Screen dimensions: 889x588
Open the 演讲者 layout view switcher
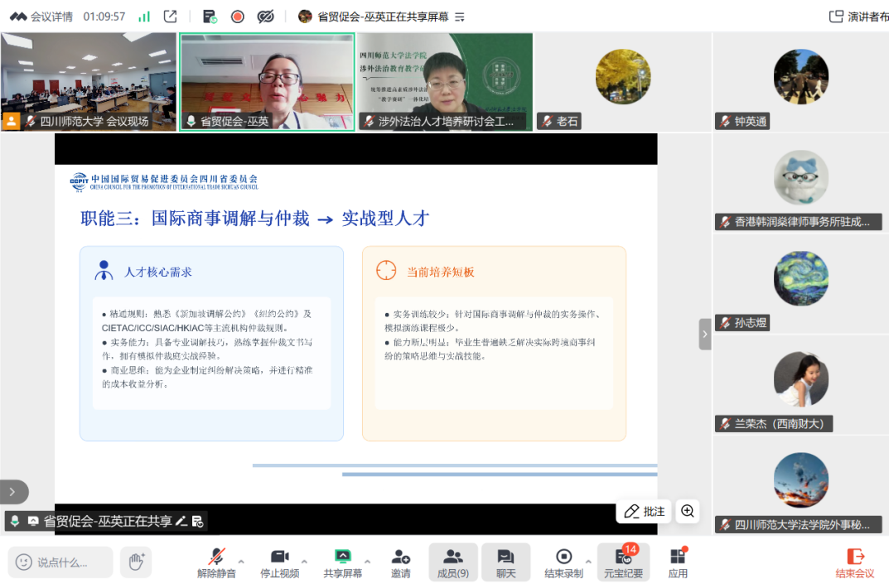pyautogui.click(x=858, y=17)
